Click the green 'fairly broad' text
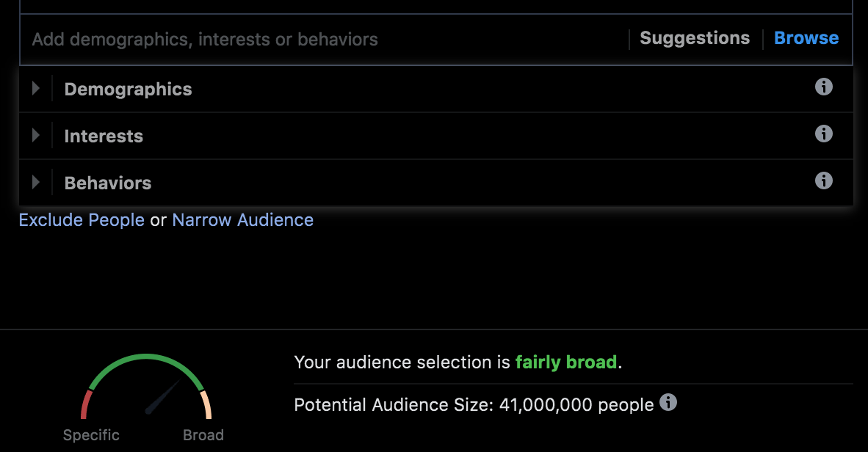Viewport: 868px width, 452px height. coord(565,362)
